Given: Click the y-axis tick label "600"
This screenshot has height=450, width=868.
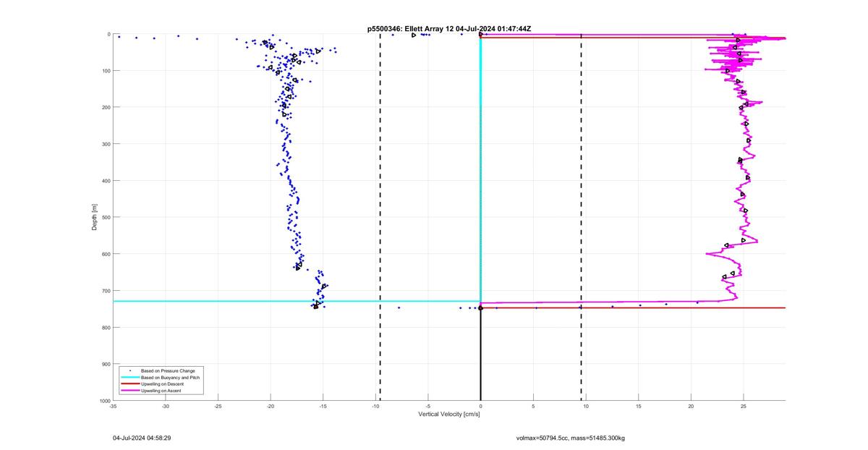Looking at the screenshot, I should (x=105, y=254).
